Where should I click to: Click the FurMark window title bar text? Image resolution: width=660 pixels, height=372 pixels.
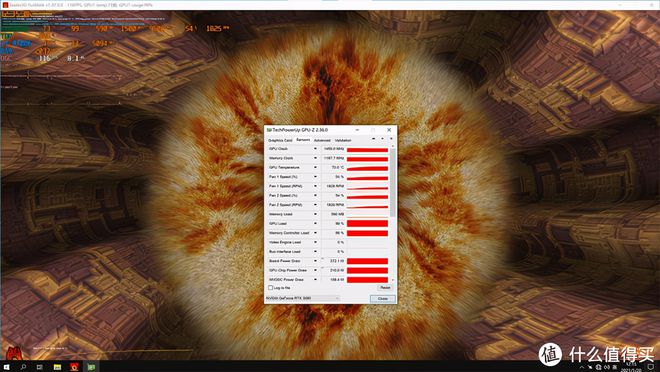[81, 5]
